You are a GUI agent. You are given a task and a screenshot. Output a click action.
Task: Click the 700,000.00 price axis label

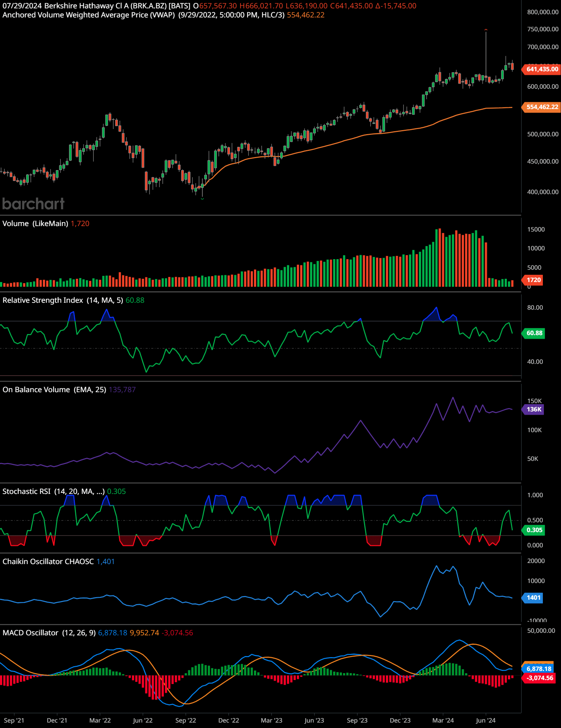point(543,47)
